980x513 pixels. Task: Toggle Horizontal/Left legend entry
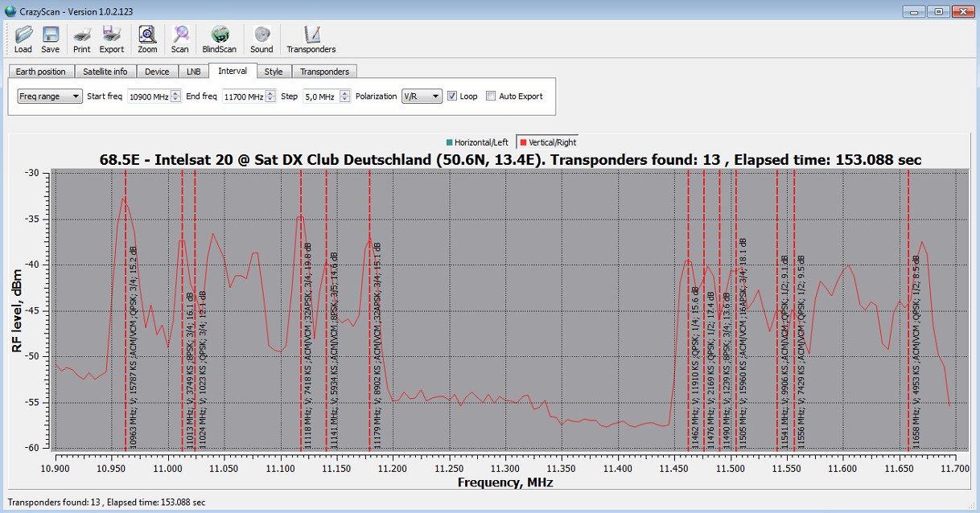(477, 142)
